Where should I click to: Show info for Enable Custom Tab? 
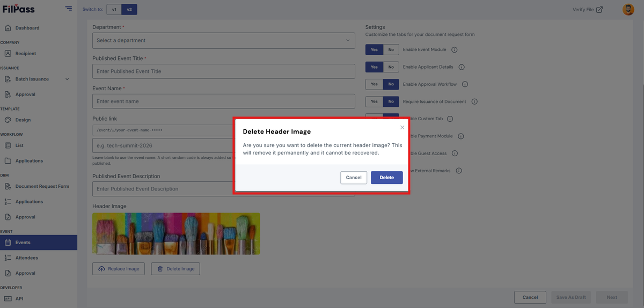tap(450, 119)
